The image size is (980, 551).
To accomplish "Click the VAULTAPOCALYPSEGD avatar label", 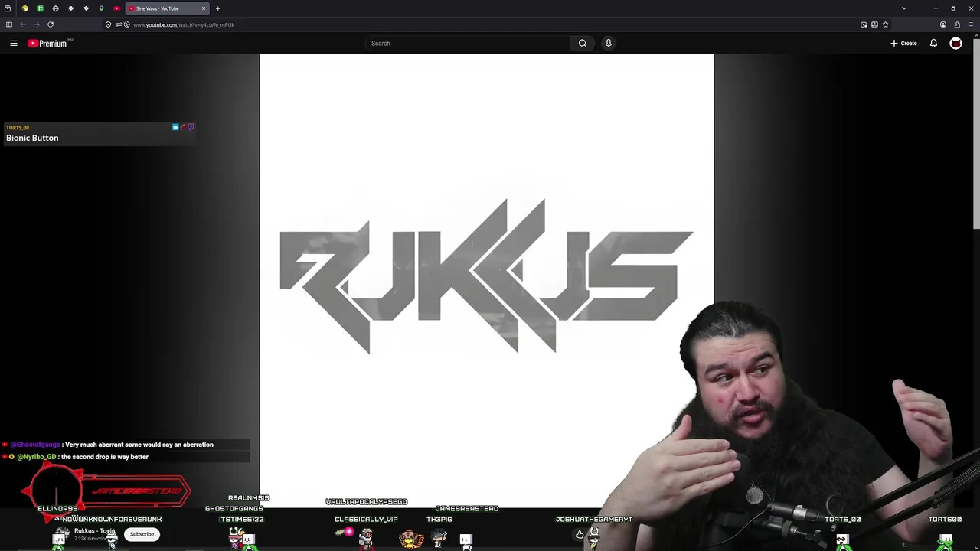I will pyautogui.click(x=367, y=502).
